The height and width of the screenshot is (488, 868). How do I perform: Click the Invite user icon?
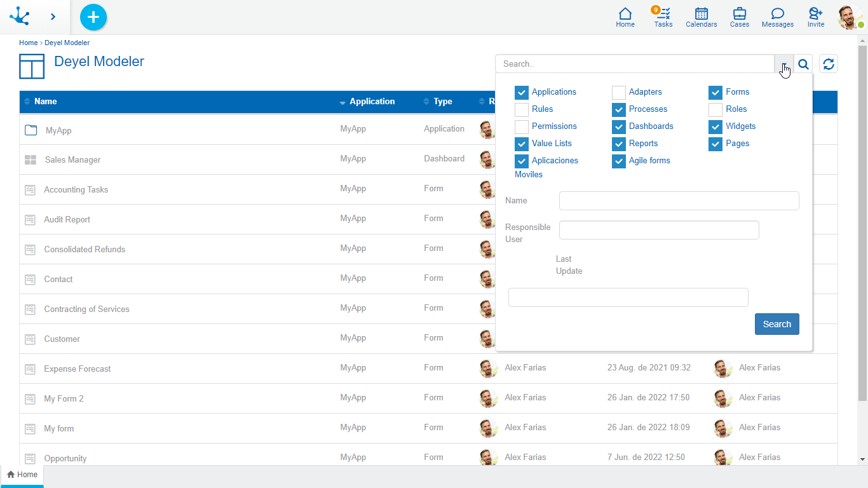tap(816, 17)
